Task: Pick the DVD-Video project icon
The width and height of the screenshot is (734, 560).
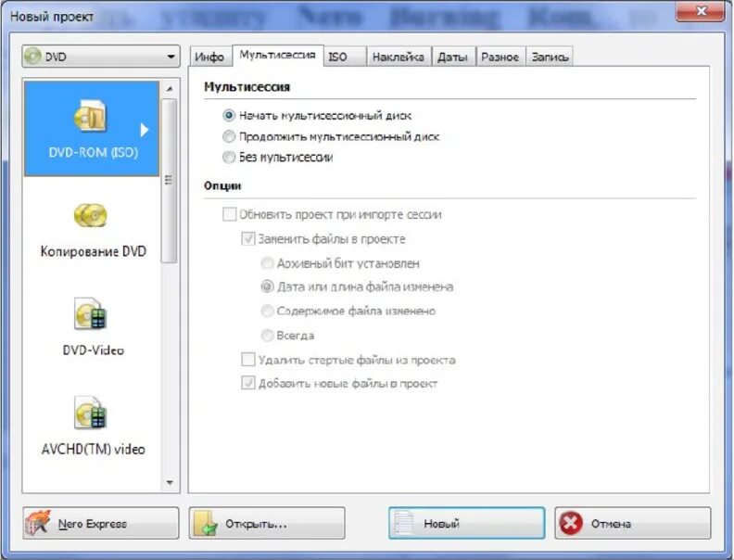Action: coord(90,313)
